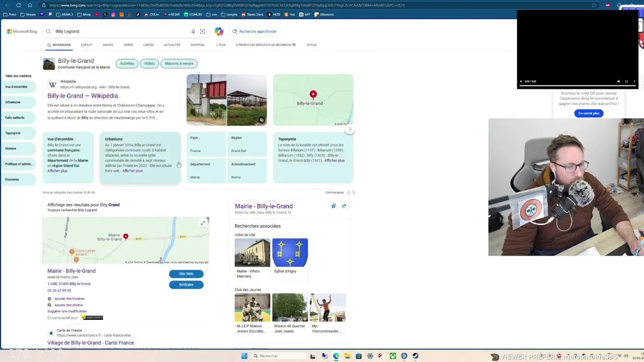644x362 pixels.
Task: Open the Windows Start button
Action: (x=245, y=356)
